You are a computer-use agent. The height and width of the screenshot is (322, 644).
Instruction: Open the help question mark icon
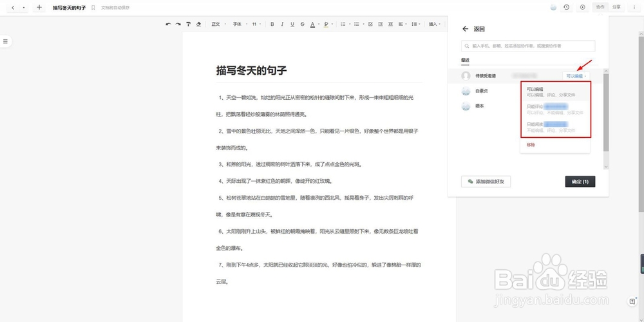click(x=632, y=301)
